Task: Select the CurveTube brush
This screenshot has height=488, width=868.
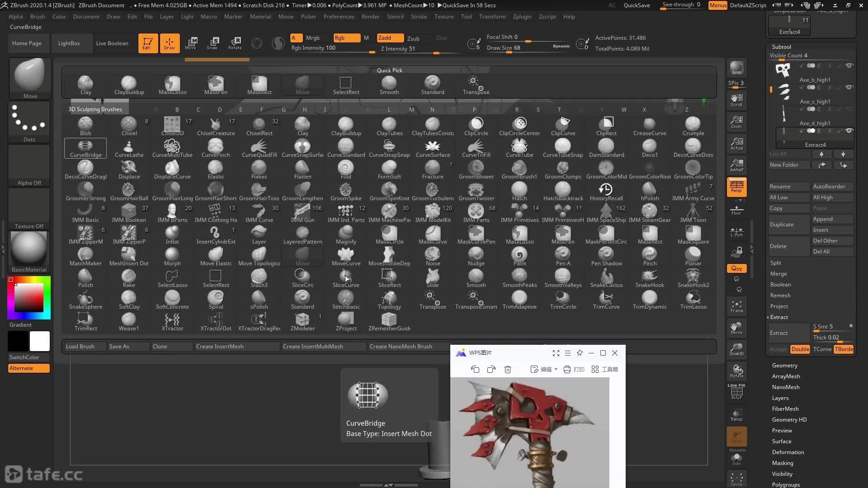Action: 519,148
